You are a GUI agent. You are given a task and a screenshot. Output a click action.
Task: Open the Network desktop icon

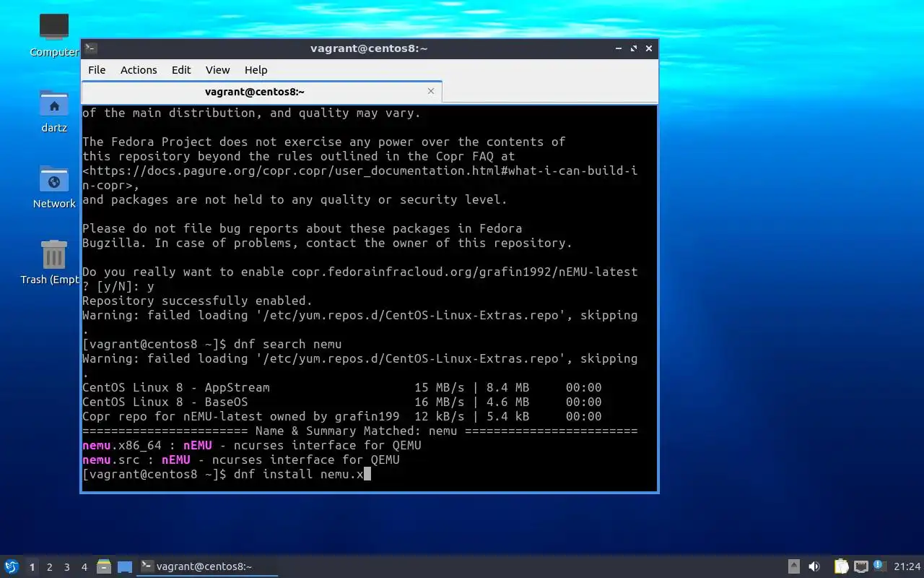click(54, 187)
